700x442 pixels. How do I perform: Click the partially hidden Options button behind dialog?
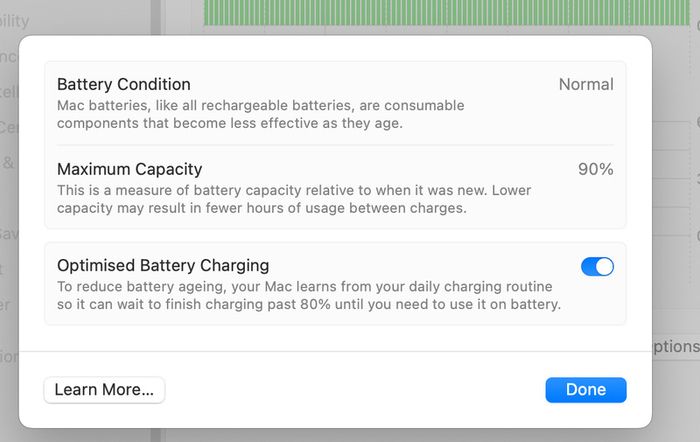coord(676,346)
